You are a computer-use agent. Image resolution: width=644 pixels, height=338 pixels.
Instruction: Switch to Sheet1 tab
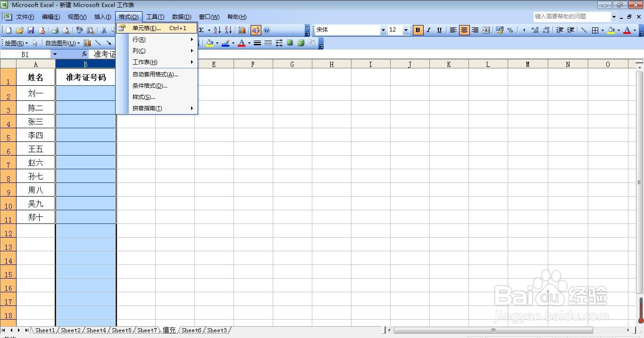[45, 330]
